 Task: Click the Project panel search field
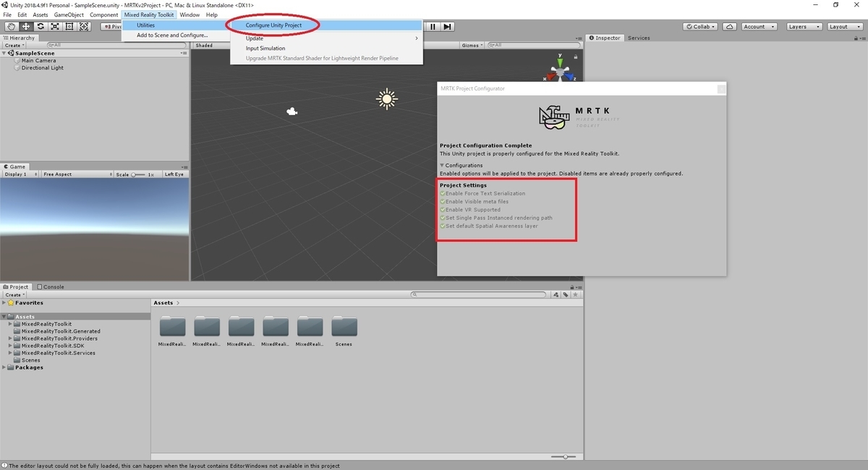point(479,295)
